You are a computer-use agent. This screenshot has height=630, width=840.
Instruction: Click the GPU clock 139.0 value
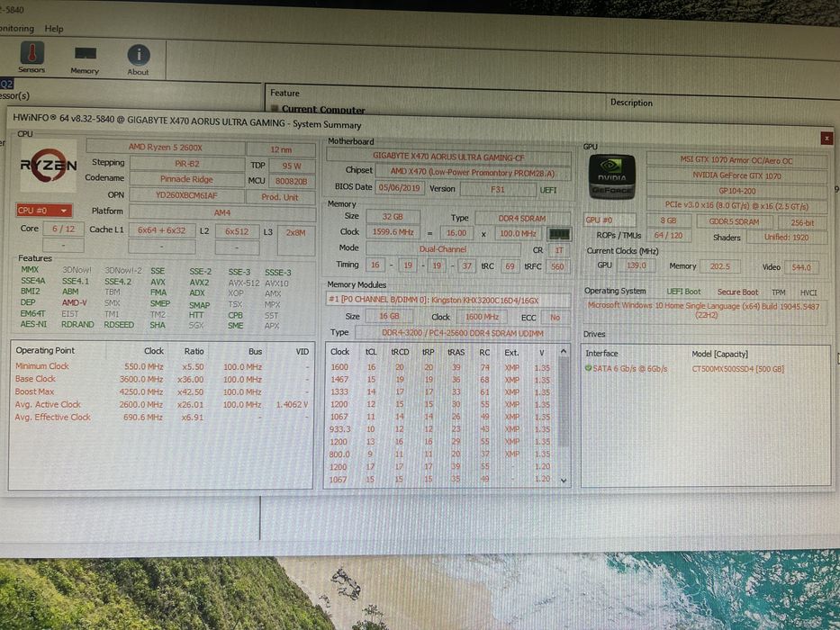click(637, 265)
